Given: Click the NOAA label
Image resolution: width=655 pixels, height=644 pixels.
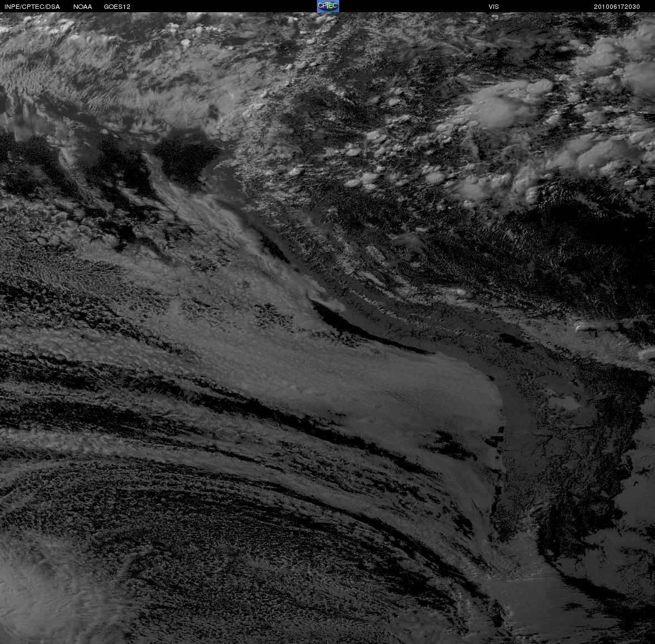Looking at the screenshot, I should 82,7.
